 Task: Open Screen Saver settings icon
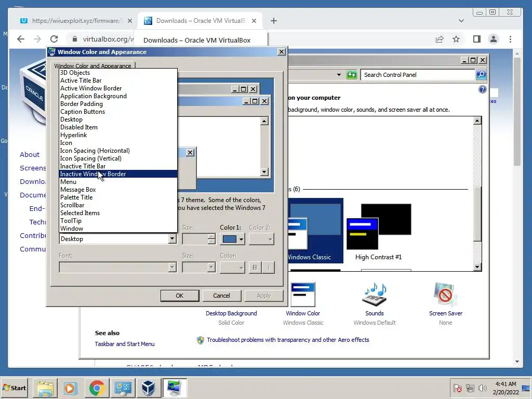point(445,295)
